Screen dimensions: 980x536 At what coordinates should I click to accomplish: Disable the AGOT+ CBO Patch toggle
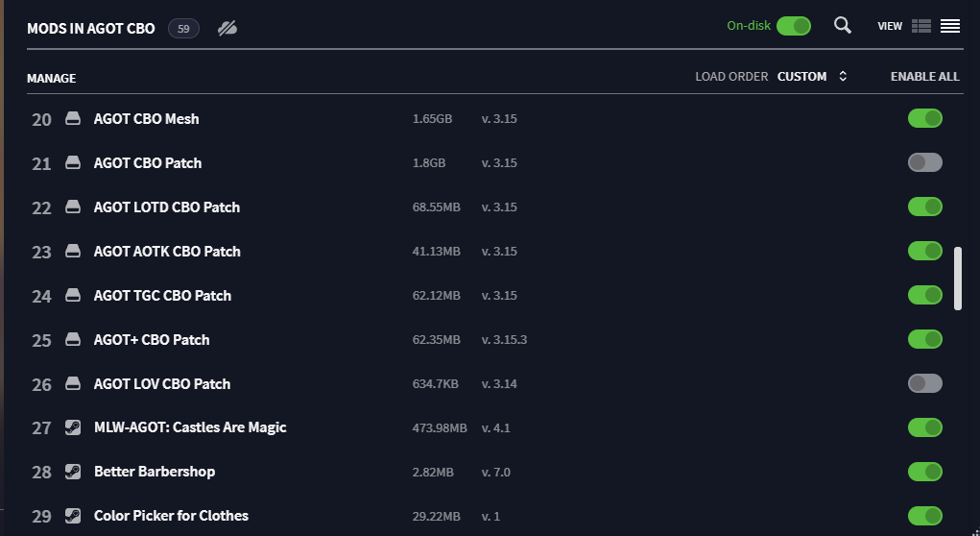[925, 339]
